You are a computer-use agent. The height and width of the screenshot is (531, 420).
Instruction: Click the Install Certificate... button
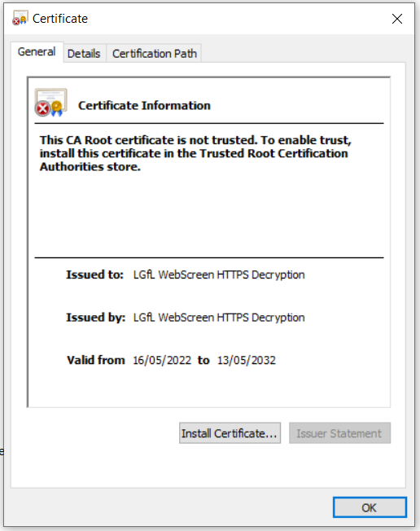[x=230, y=433]
